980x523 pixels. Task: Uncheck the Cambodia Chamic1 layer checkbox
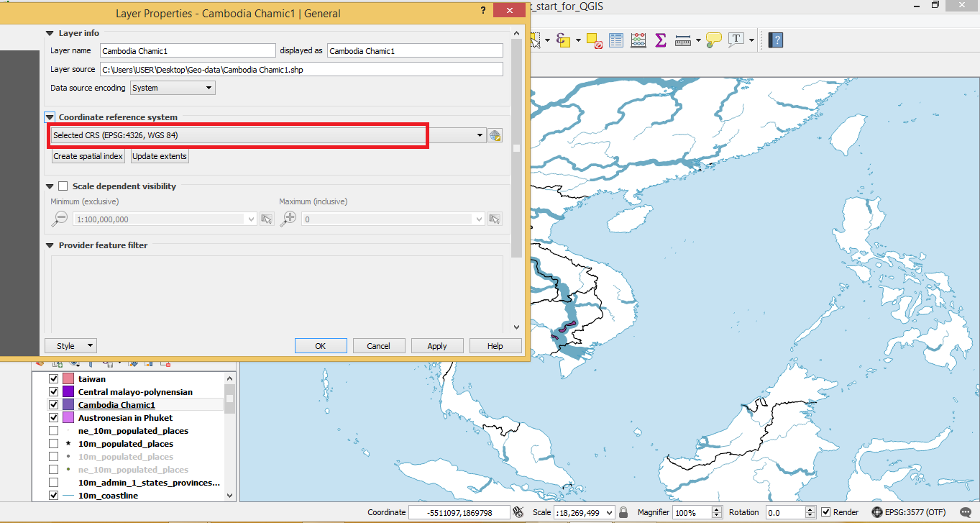point(53,405)
